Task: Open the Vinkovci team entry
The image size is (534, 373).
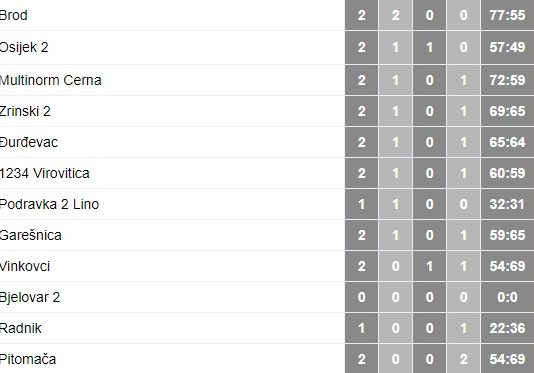Action: point(25,266)
